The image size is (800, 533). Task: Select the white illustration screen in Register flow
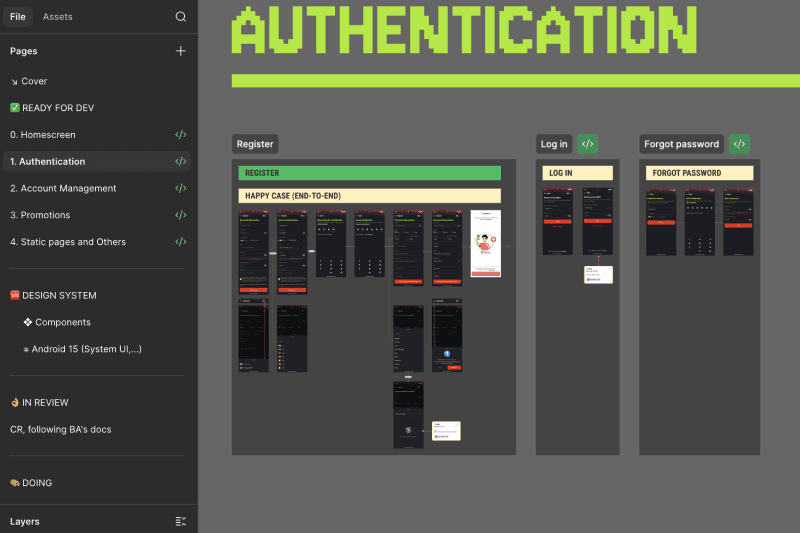[486, 243]
